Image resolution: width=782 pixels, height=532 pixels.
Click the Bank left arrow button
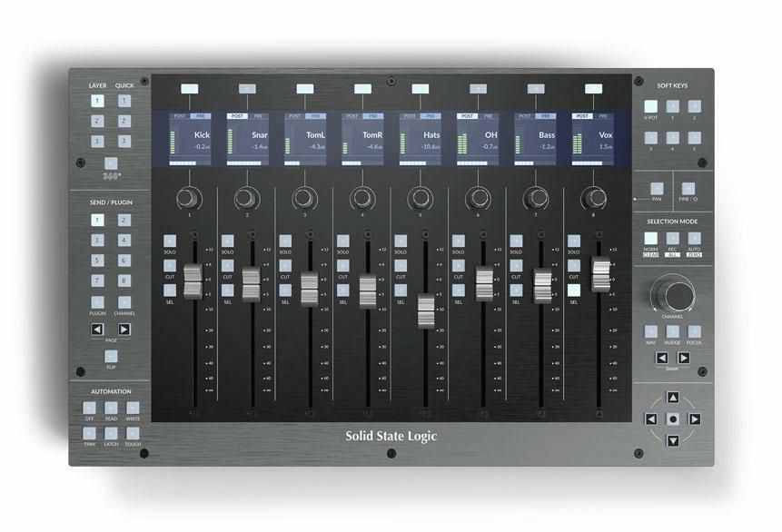click(662, 358)
